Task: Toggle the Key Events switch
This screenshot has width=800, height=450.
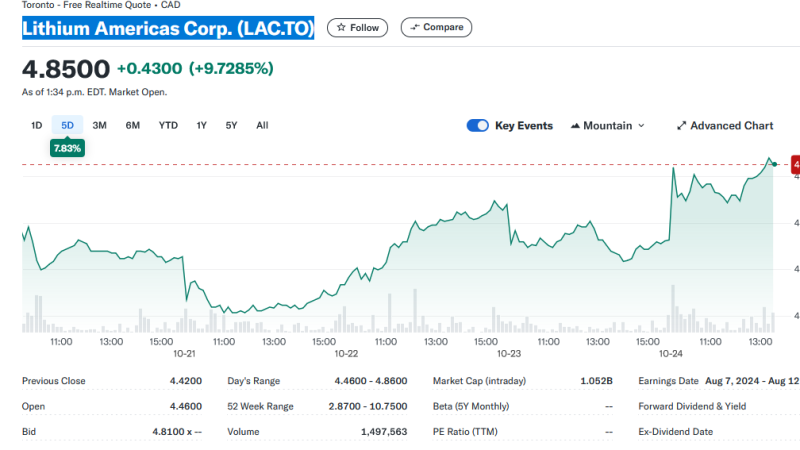Action: click(477, 126)
